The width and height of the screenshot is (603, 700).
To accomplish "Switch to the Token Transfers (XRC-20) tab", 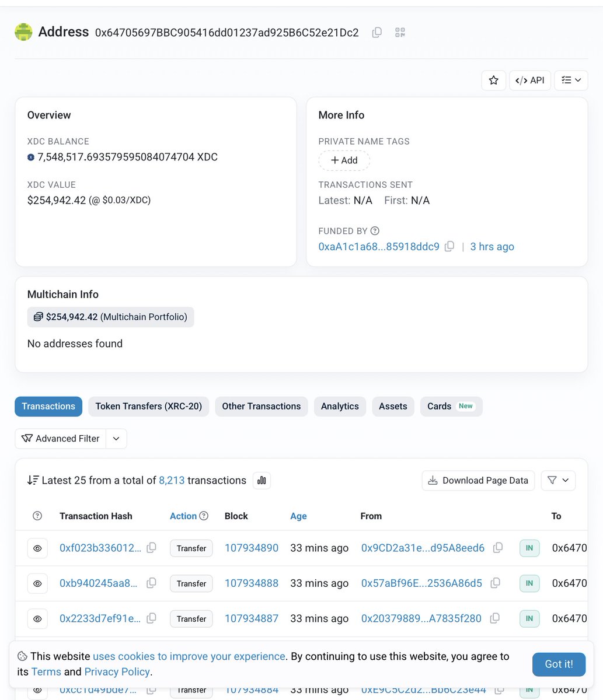I will [x=149, y=407].
